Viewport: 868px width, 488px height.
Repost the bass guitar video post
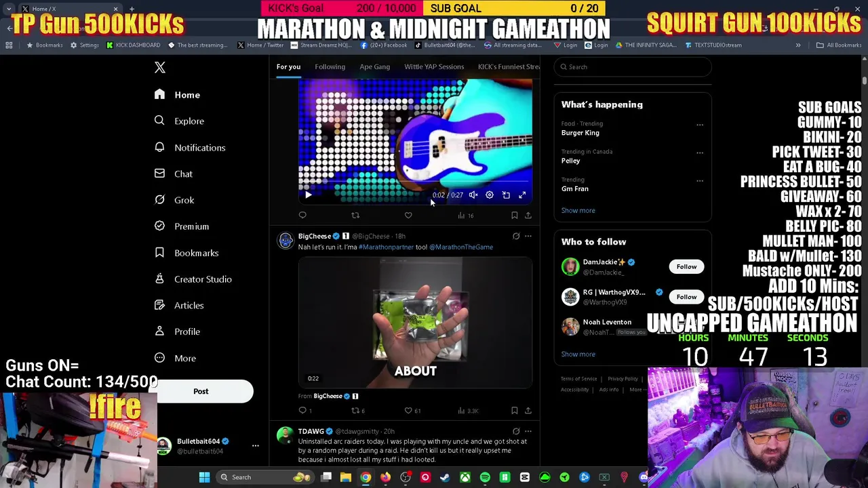355,216
